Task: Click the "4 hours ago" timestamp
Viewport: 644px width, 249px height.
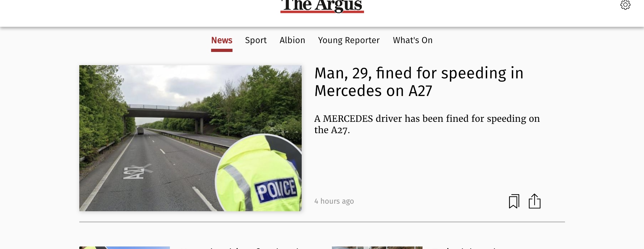Action: pos(334,201)
